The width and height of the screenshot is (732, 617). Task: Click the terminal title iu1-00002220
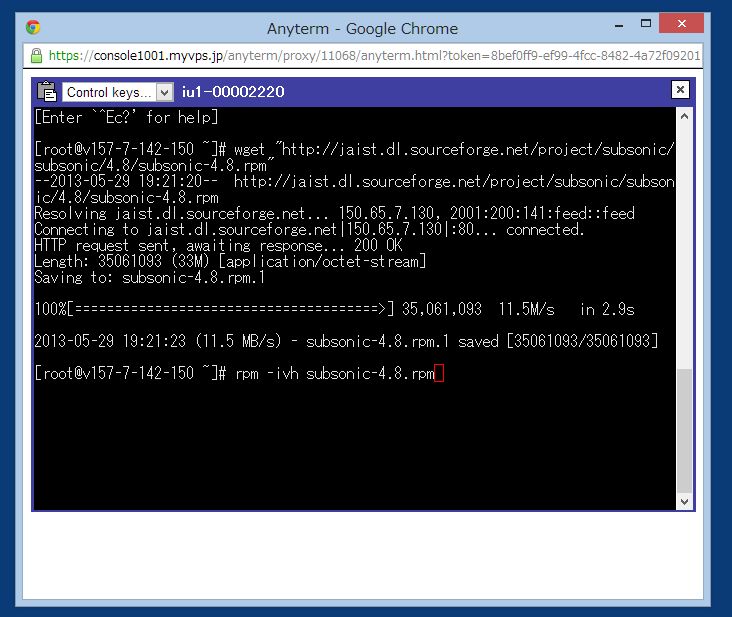(233, 92)
